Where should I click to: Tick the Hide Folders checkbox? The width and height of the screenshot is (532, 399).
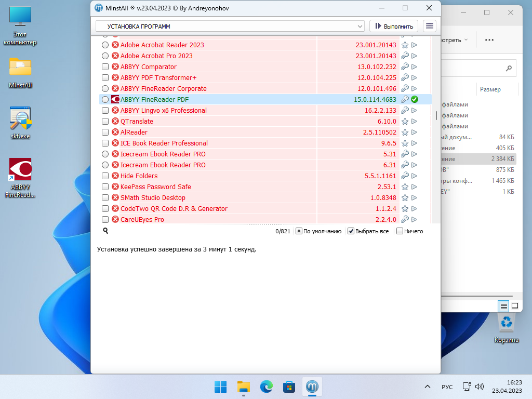(x=105, y=176)
